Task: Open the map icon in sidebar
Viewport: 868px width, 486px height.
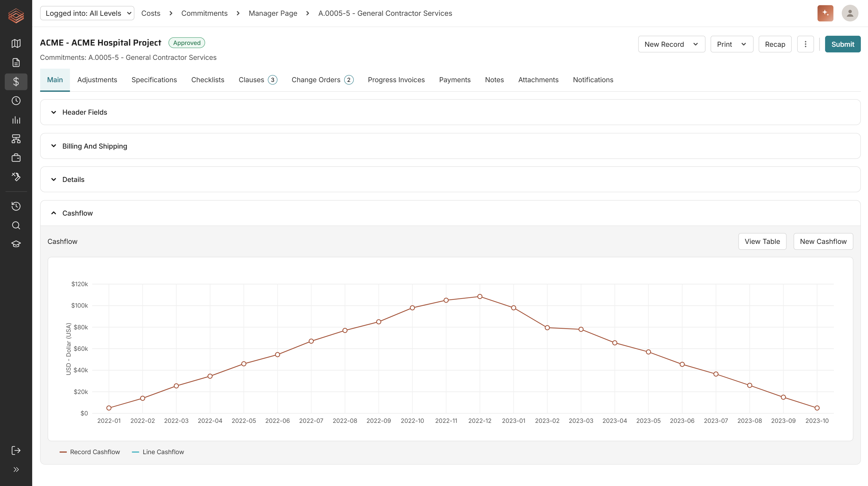Action: pos(16,43)
